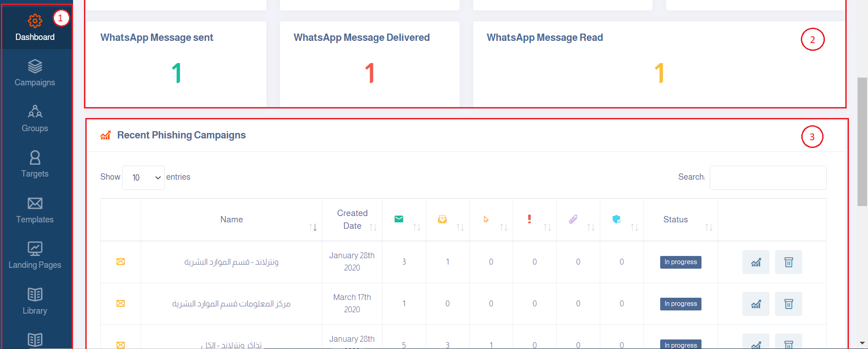Click the Dashboard gear icon

click(35, 21)
